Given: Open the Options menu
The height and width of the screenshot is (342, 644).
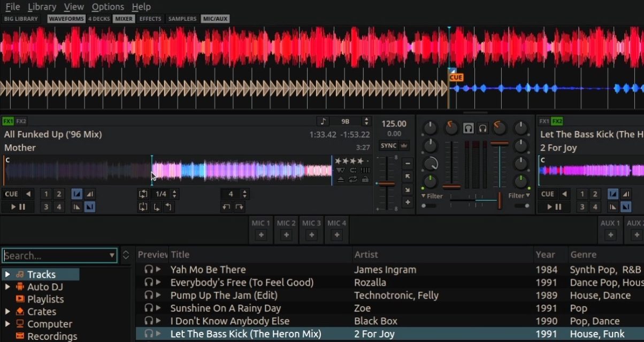Looking at the screenshot, I should [x=108, y=7].
